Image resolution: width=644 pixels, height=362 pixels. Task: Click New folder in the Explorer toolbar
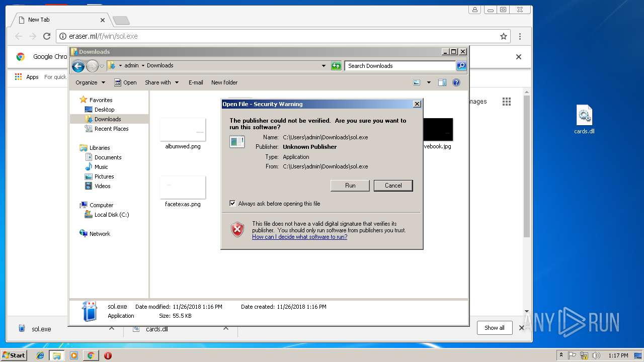tap(224, 82)
